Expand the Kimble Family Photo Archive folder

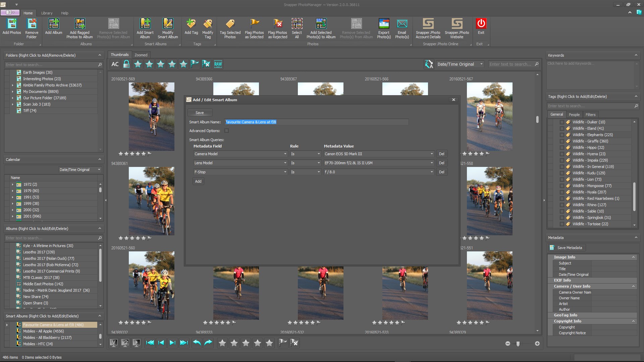coord(13,85)
